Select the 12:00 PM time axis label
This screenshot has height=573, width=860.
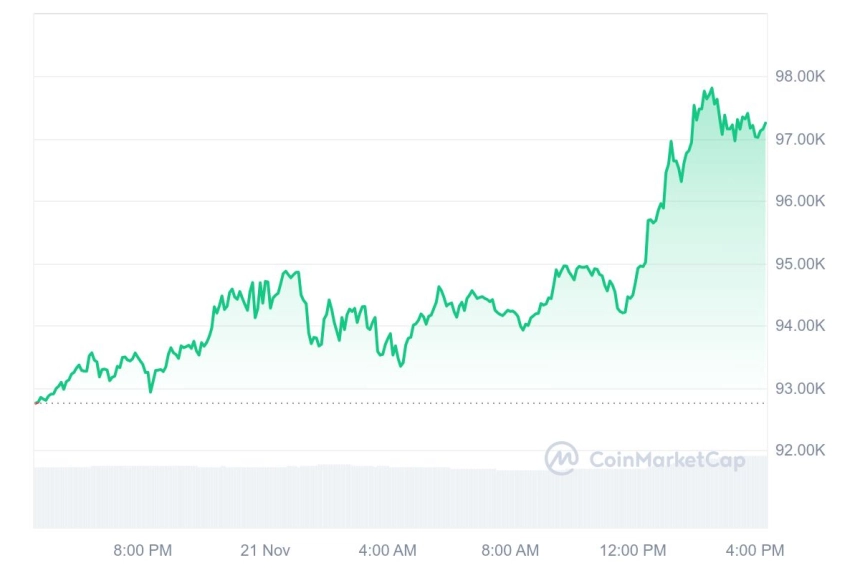click(x=633, y=550)
